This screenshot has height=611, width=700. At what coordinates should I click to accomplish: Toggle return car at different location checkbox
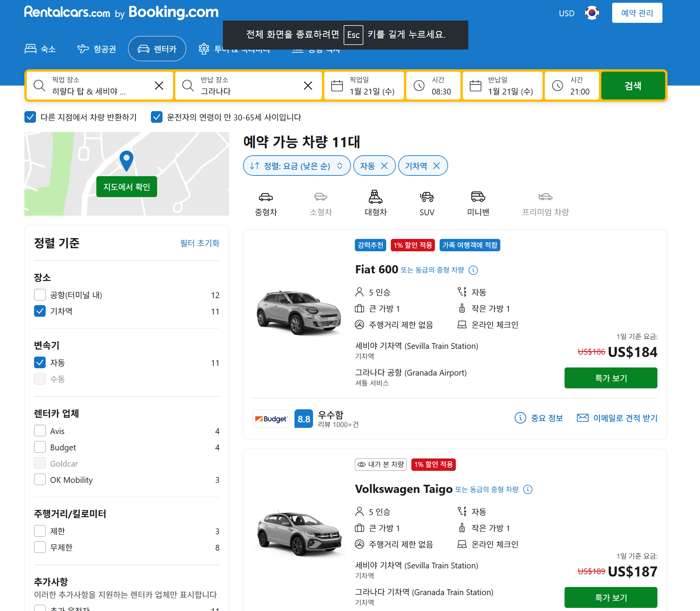(30, 117)
